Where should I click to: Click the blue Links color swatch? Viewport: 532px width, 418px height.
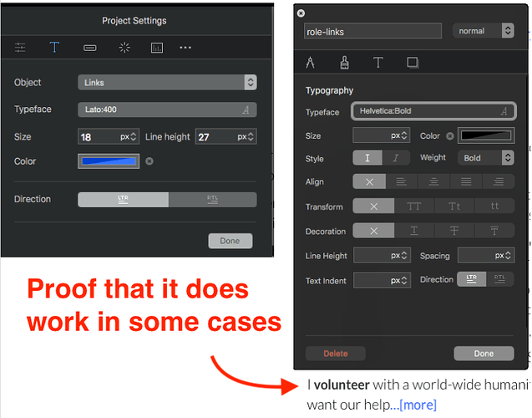[x=109, y=161]
